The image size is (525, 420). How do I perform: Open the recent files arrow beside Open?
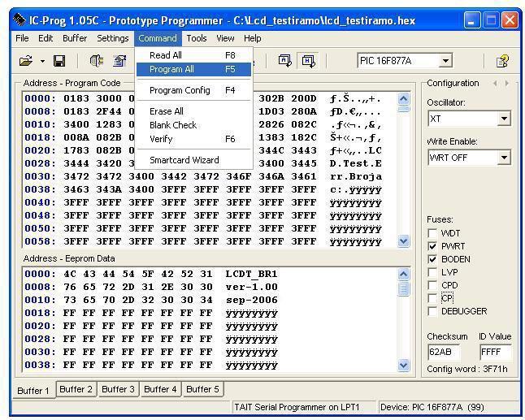[x=42, y=61]
